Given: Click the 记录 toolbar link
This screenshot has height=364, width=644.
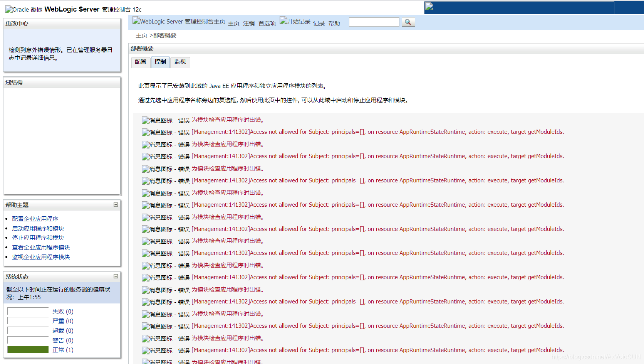Looking at the screenshot, I should tap(319, 24).
